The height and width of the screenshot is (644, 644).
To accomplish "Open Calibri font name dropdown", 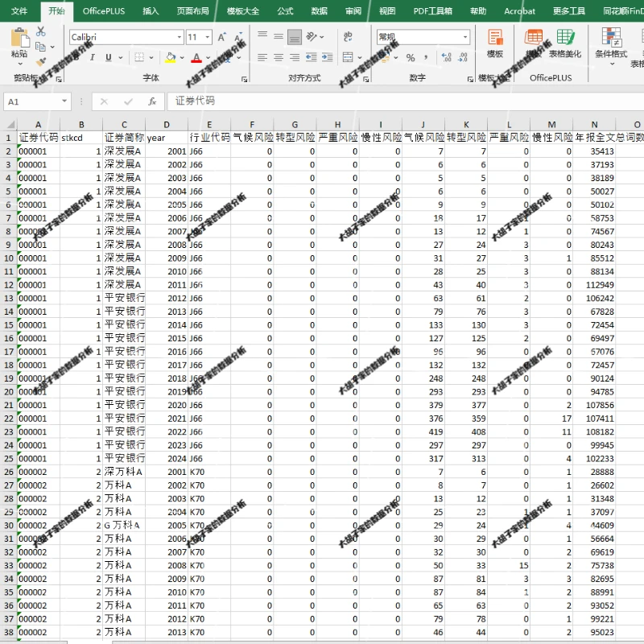I will click(180, 37).
